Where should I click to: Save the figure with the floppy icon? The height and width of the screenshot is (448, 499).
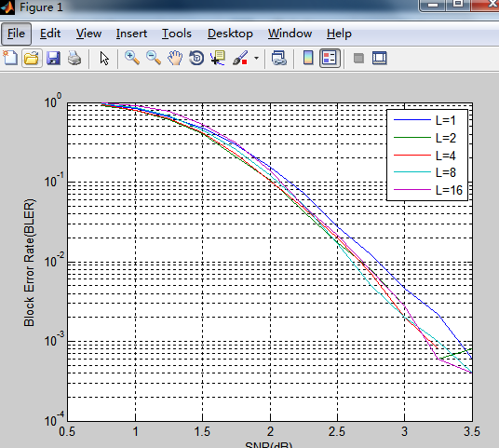(53, 59)
